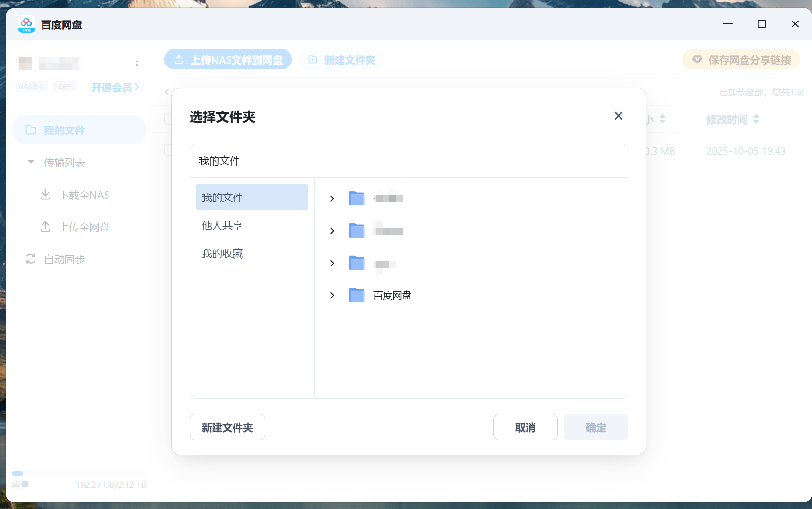Image resolution: width=812 pixels, height=509 pixels.
Task: Select 我的文件 in the dialog's left list
Action: pyautogui.click(x=252, y=197)
